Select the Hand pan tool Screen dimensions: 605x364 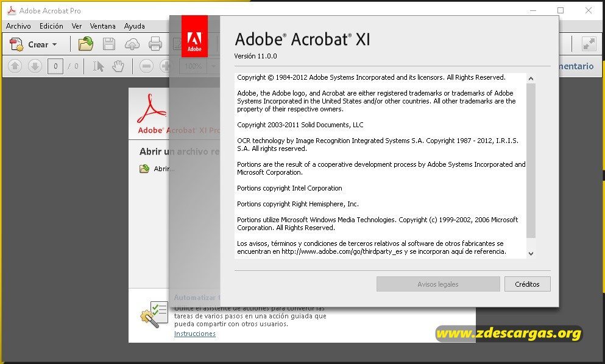coord(118,66)
